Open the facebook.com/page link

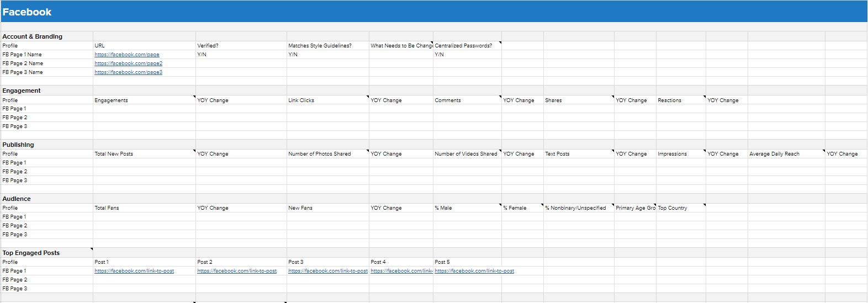tap(127, 55)
